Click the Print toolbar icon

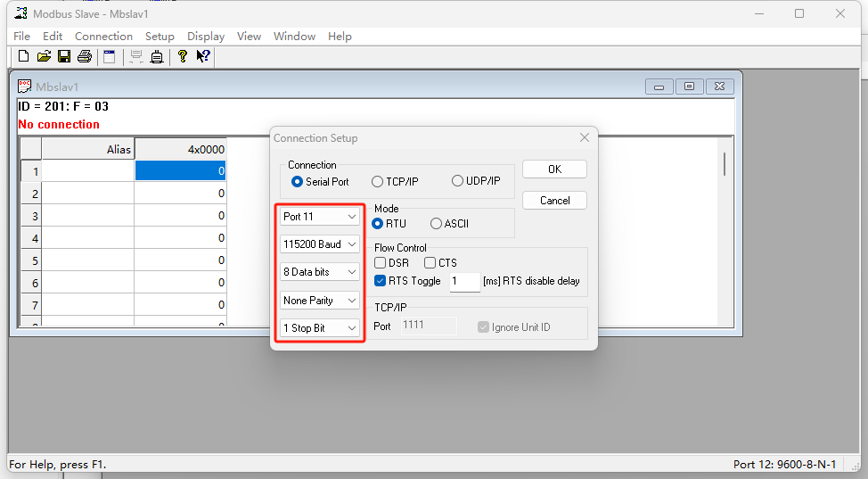(85, 57)
